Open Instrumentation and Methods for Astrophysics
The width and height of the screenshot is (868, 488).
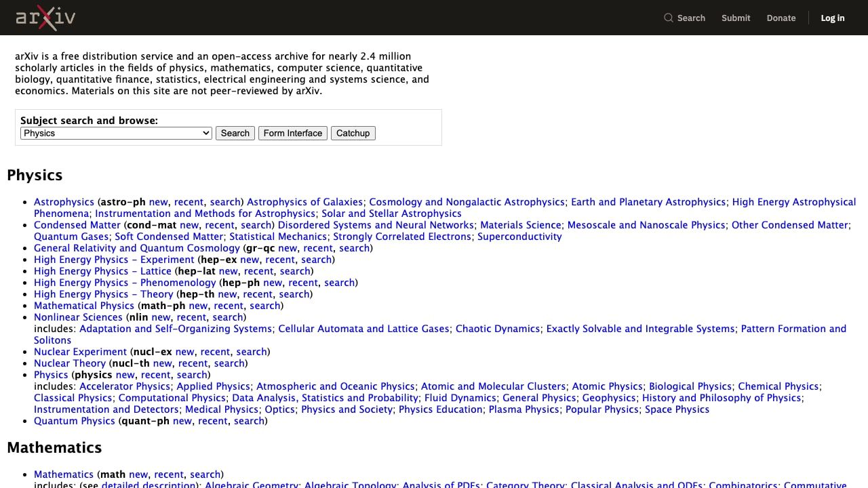205,213
